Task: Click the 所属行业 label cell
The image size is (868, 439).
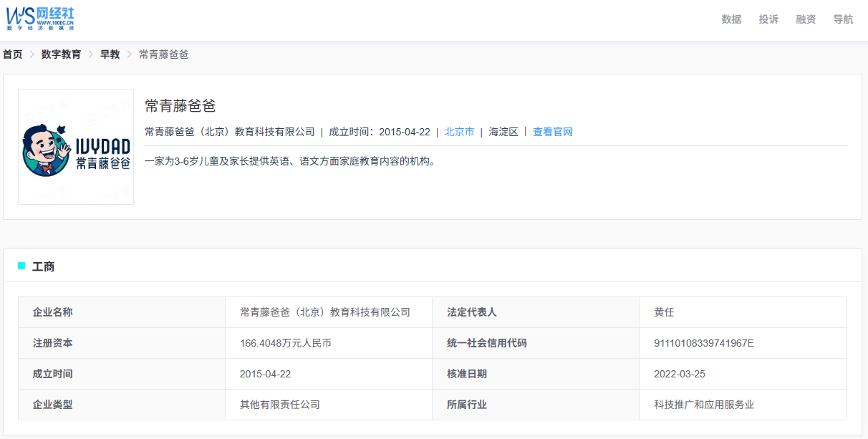Action: [536, 405]
